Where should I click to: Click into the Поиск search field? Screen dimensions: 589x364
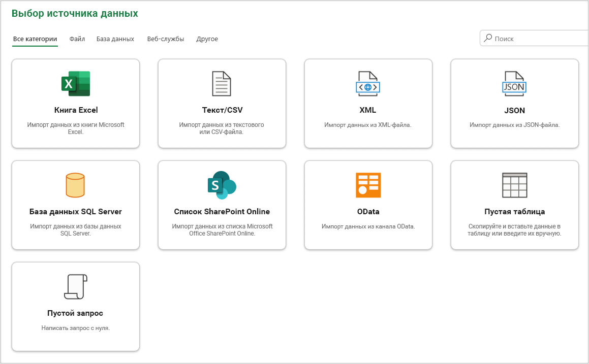tap(534, 38)
